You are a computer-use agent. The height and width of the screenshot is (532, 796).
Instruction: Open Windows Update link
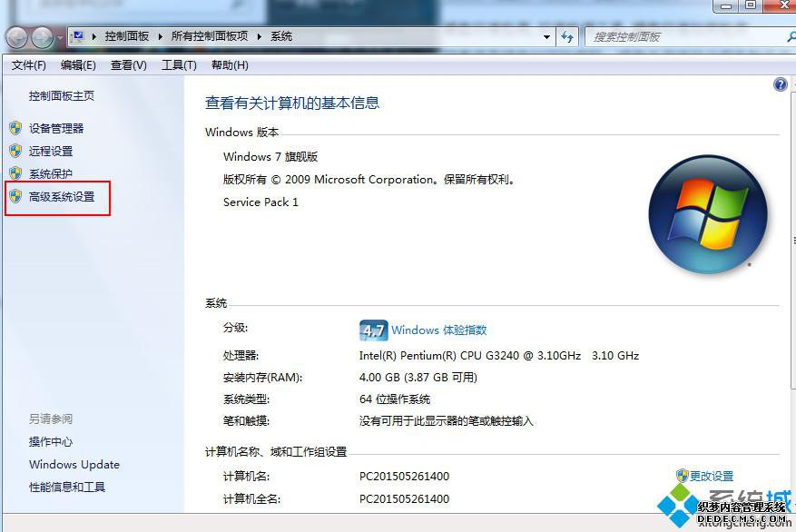tap(74, 465)
